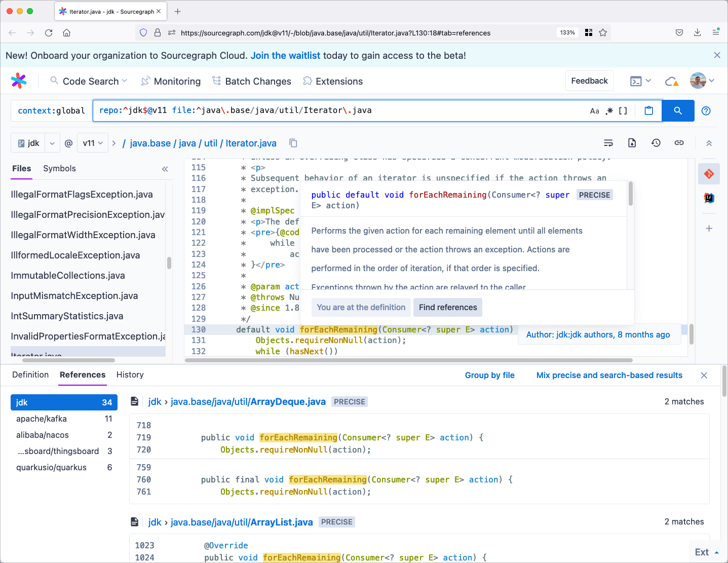The width and height of the screenshot is (728, 563).
Task: Bookmark this page with the star icon
Action: pyautogui.click(x=603, y=32)
